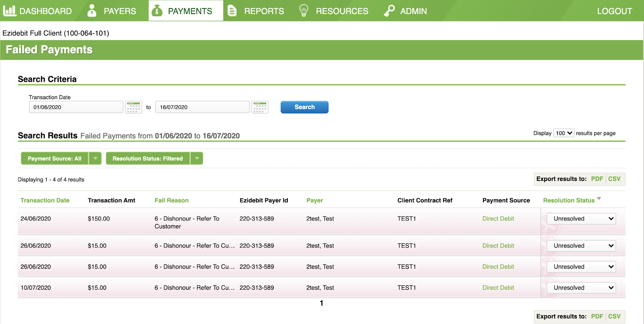Sort by Fail Reason column

point(171,200)
